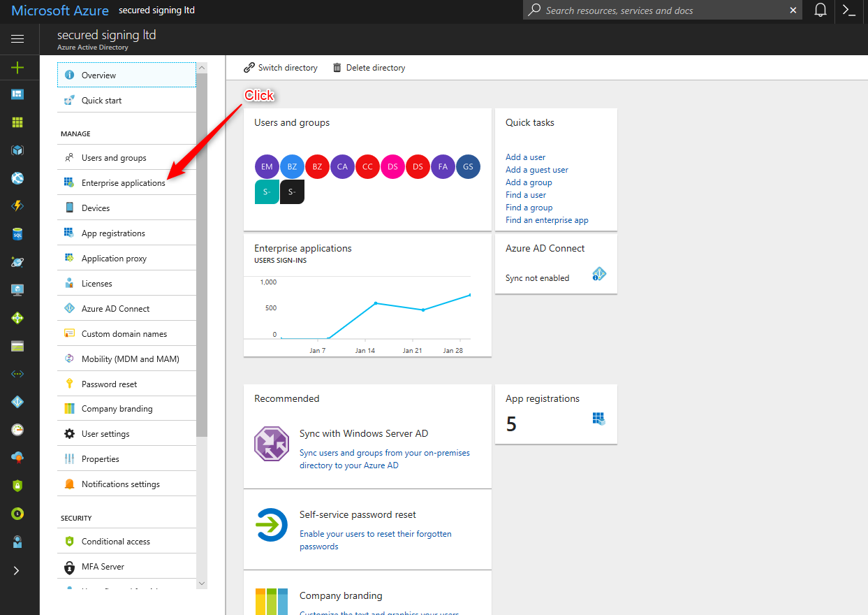
Task: Open Cost Management green circle icon
Action: coord(17,514)
